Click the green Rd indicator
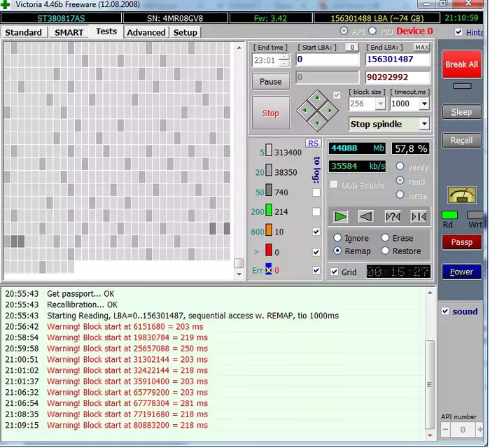The image size is (490, 448). [x=449, y=215]
